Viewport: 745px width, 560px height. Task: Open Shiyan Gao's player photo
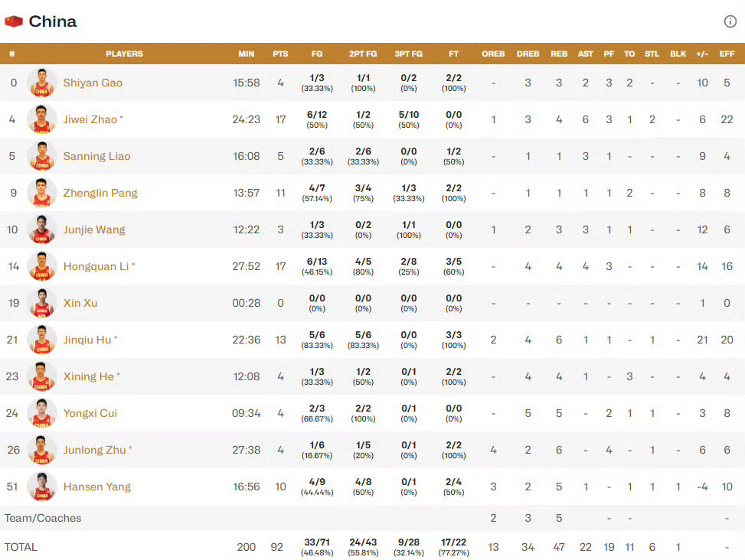click(42, 83)
